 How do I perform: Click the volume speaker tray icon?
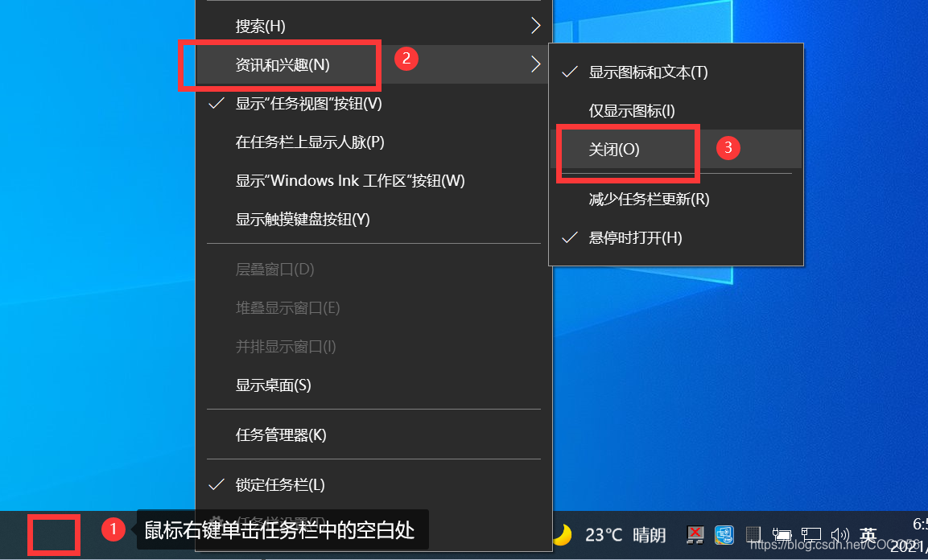click(839, 535)
